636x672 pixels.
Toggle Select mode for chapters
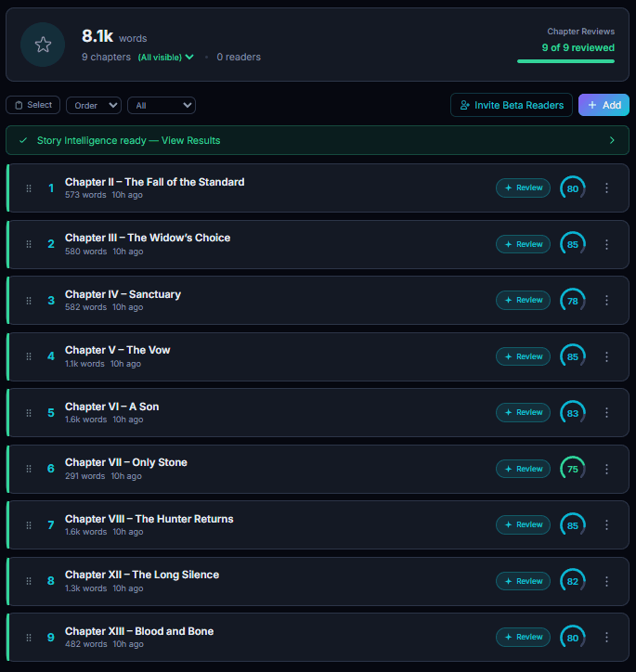33,105
